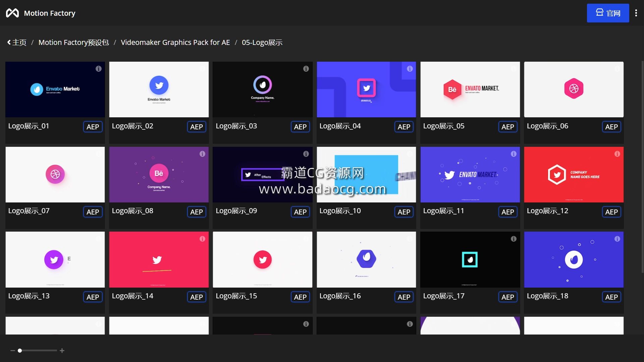Select Logo展示_12 red thumbnail
644x362 pixels.
coord(574,175)
